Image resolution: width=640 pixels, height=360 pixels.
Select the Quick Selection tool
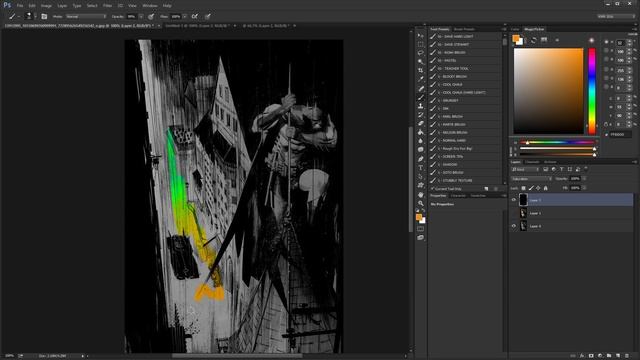420,62
